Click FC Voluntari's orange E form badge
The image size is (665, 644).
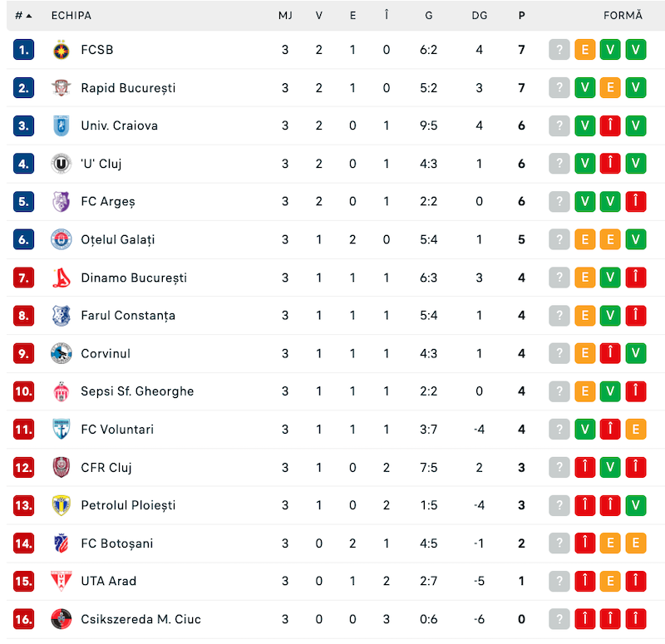pos(636,430)
